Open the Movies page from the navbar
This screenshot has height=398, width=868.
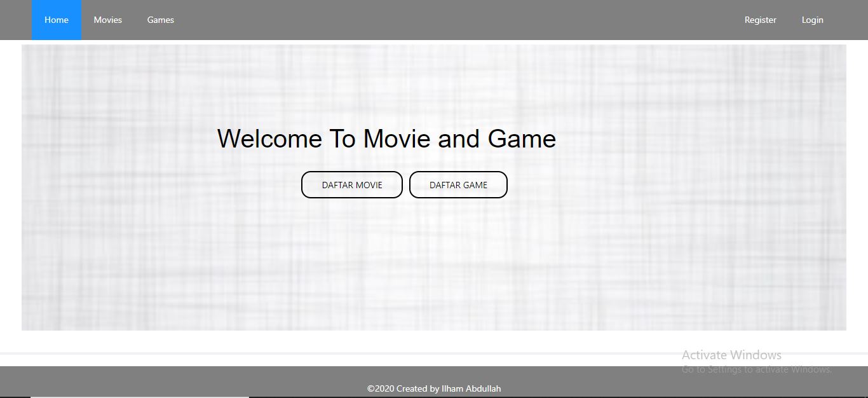(x=107, y=20)
